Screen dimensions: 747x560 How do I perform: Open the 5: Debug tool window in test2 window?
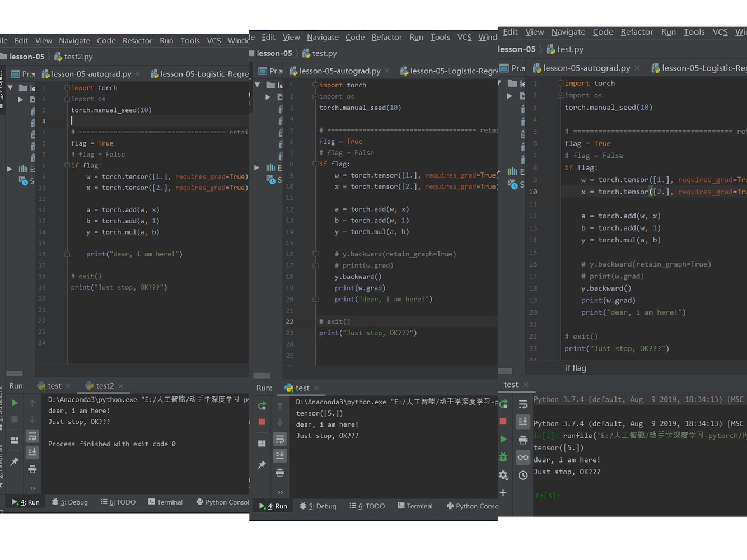tap(70, 502)
